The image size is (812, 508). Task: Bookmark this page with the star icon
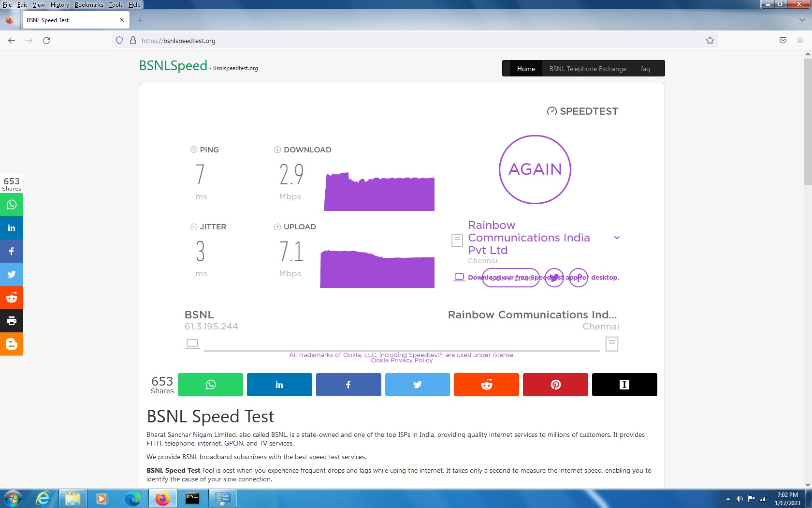[710, 41]
